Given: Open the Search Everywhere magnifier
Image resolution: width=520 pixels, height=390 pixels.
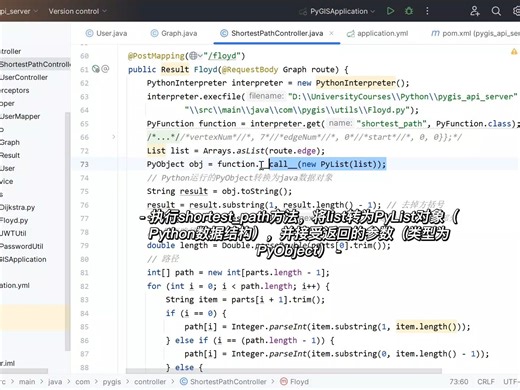Looking at the screenshot, I should coord(496,11).
